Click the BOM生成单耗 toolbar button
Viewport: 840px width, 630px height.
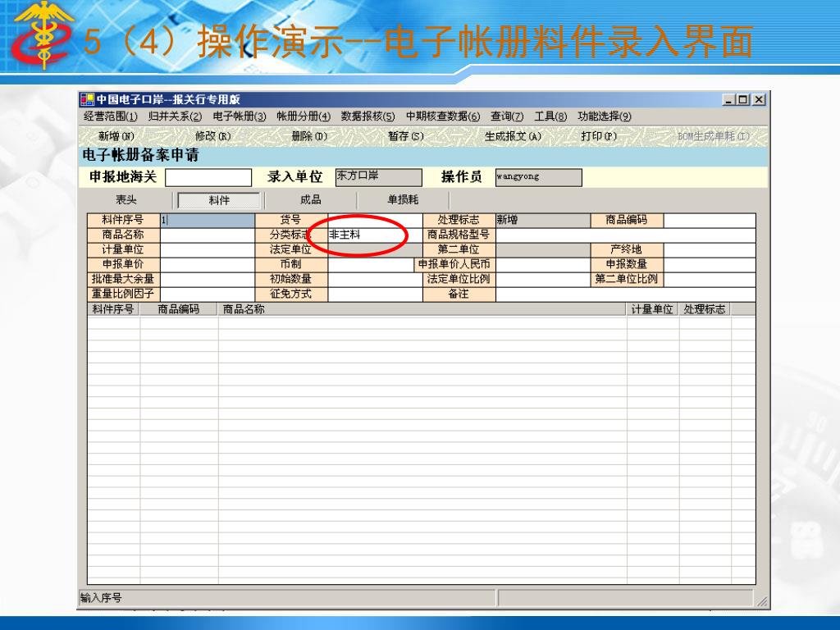coord(713,136)
